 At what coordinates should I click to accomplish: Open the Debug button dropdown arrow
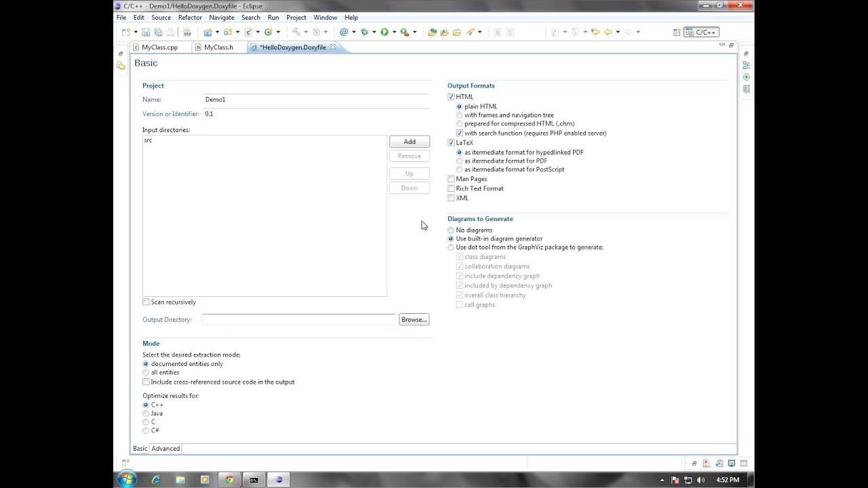click(374, 32)
